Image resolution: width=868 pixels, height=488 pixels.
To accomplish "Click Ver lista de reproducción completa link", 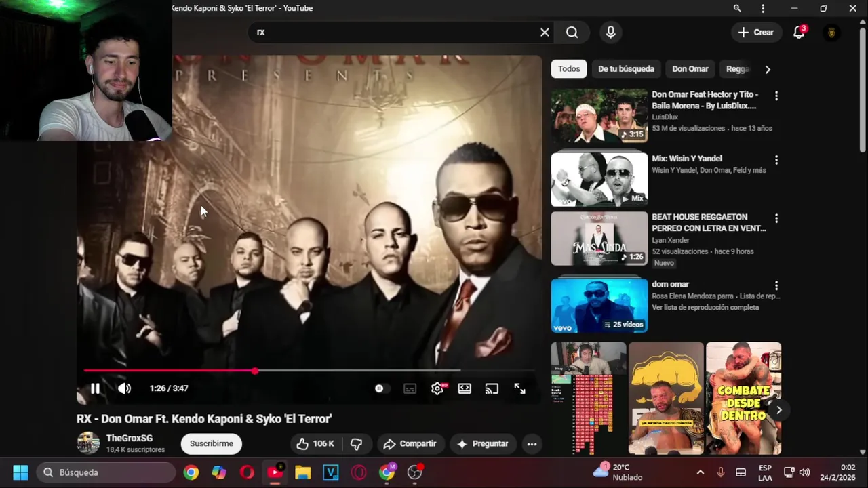I will pyautogui.click(x=705, y=307).
